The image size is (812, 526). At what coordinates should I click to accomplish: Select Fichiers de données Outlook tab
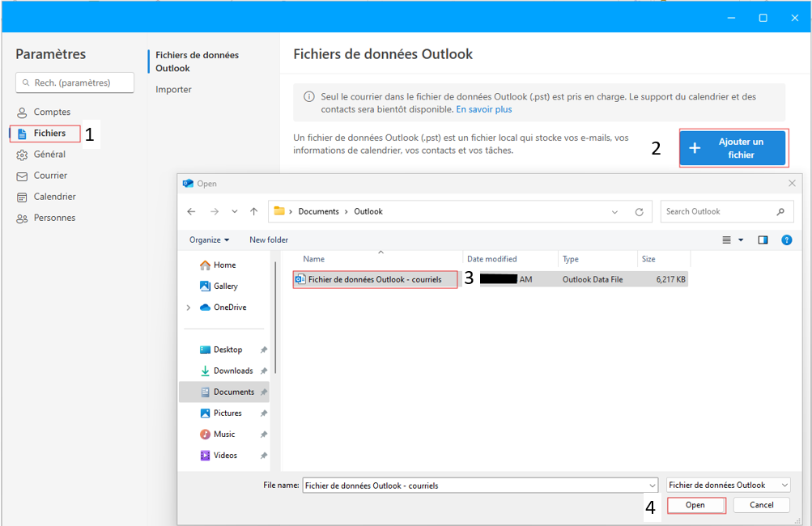pyautogui.click(x=197, y=62)
